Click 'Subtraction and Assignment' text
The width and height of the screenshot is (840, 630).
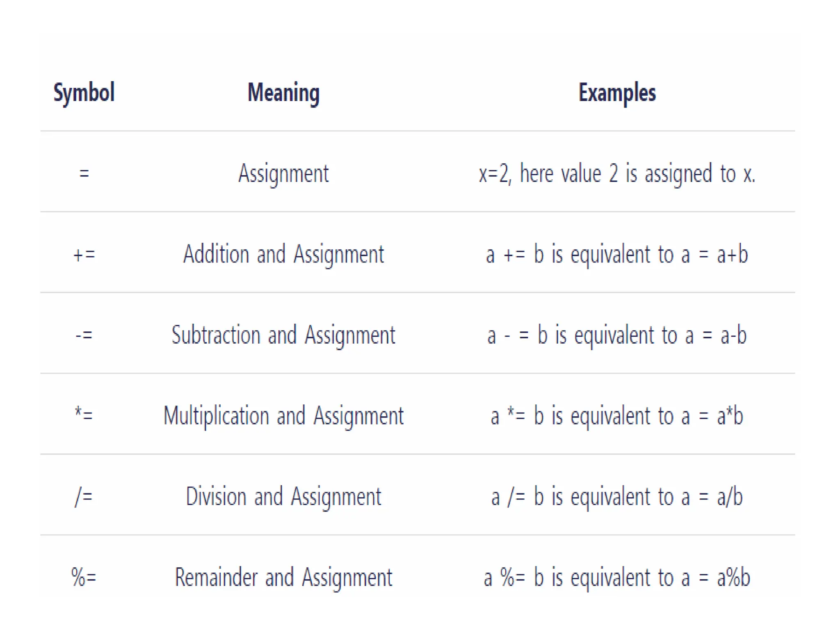click(x=283, y=335)
